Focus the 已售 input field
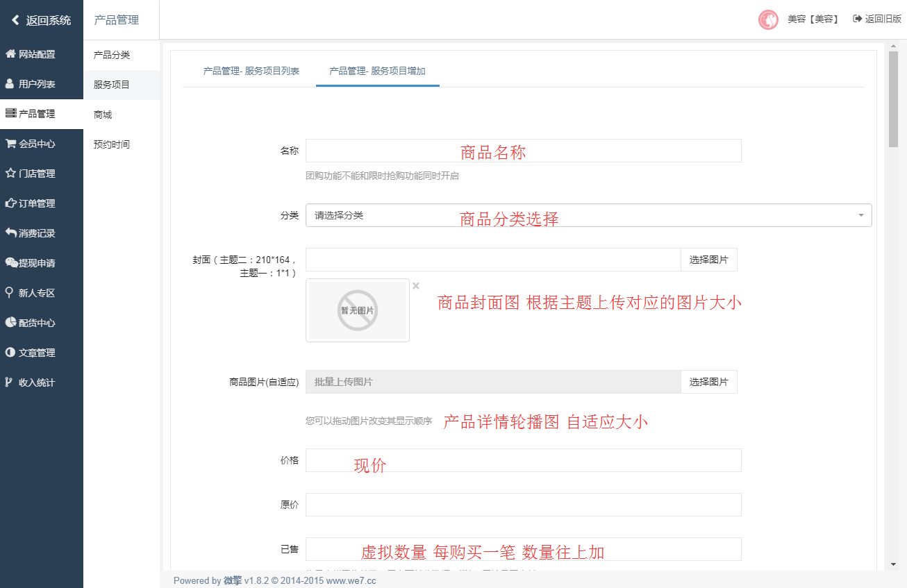The image size is (907, 588). pos(523,549)
